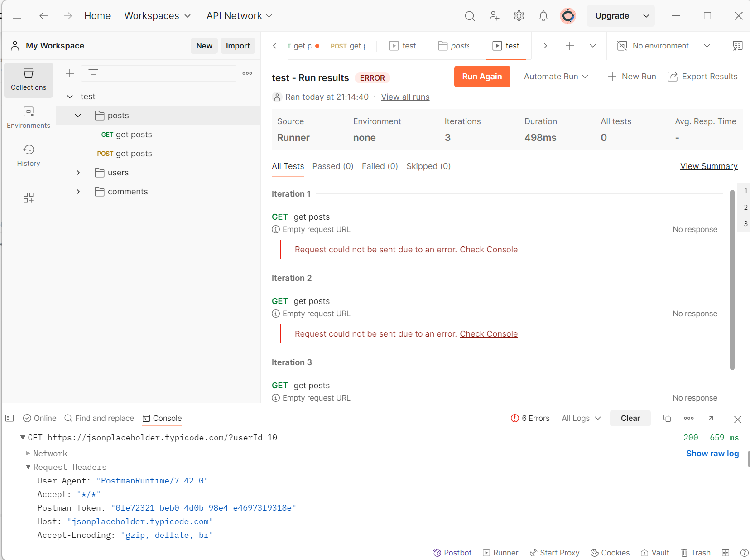
Task: Open the View Summary link
Action: point(709,166)
